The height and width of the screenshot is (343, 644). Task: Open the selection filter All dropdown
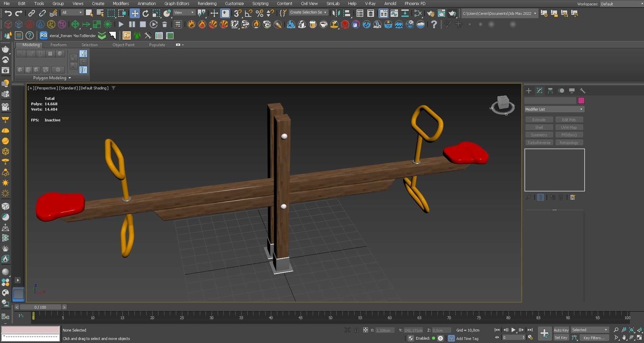pyautogui.click(x=72, y=12)
